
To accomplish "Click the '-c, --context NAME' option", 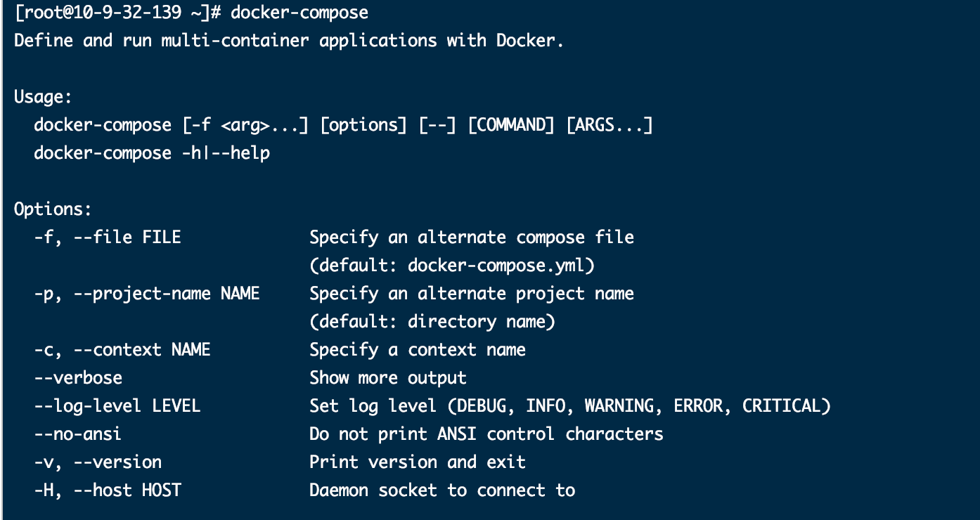I will tap(122, 350).
